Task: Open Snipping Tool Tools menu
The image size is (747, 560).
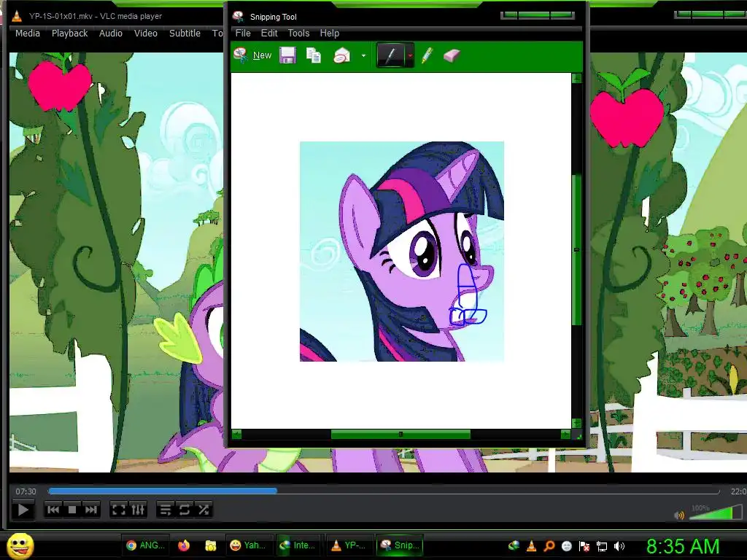Action: (x=298, y=34)
